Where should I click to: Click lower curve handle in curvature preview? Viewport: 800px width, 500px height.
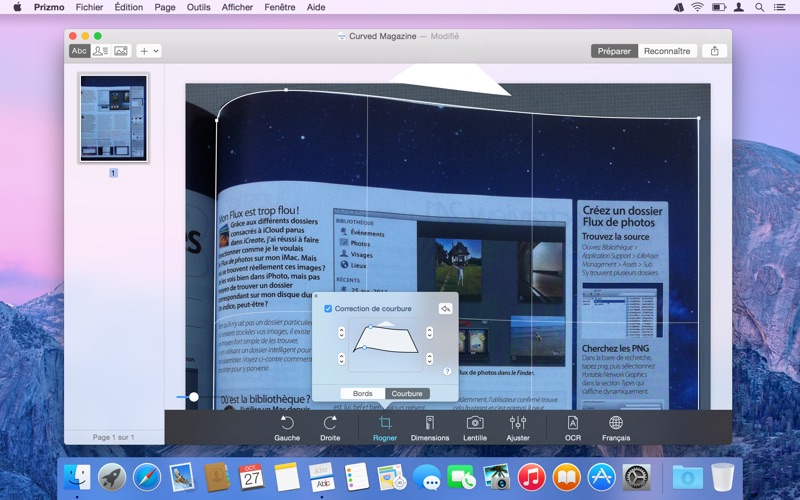coord(364,347)
